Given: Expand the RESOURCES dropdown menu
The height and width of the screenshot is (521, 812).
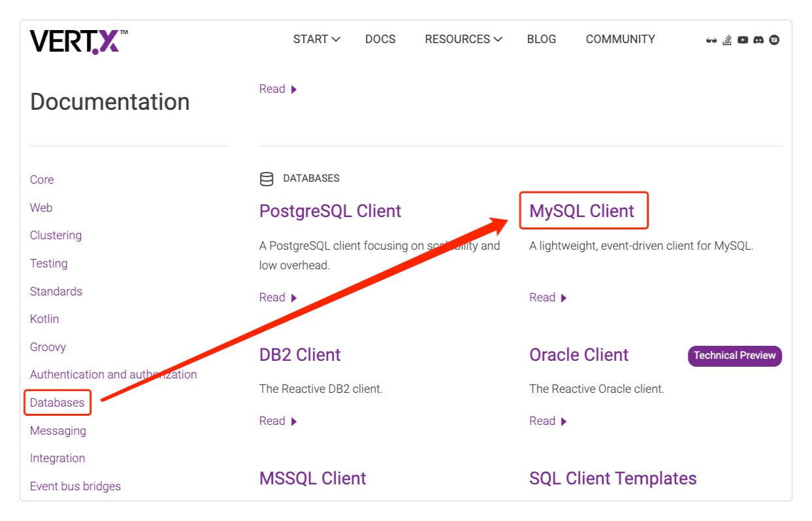Looking at the screenshot, I should click(463, 39).
